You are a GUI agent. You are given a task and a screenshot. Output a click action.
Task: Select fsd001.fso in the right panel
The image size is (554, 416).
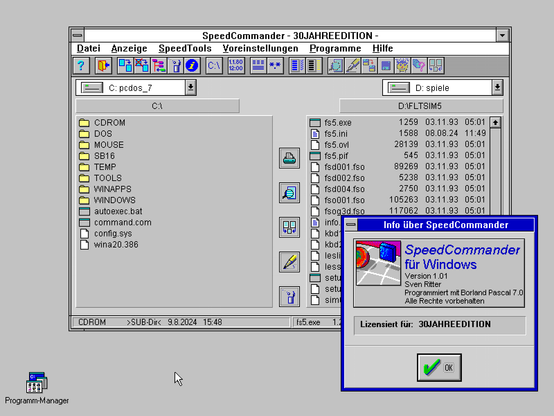pyautogui.click(x=398, y=167)
